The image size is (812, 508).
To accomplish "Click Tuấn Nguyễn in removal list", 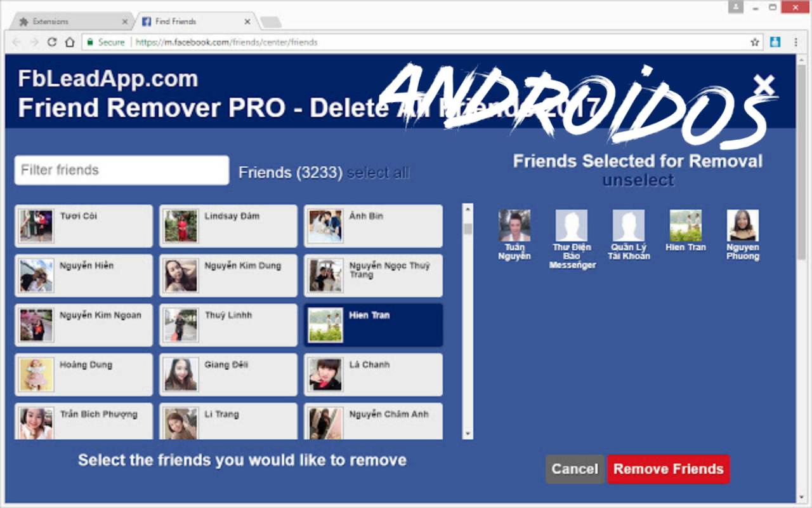I will 514,235.
